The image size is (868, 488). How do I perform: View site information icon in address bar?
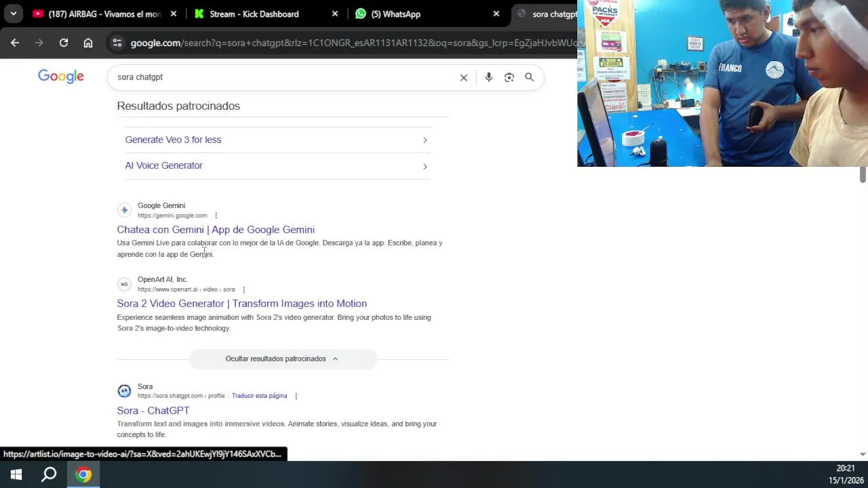coord(117,43)
